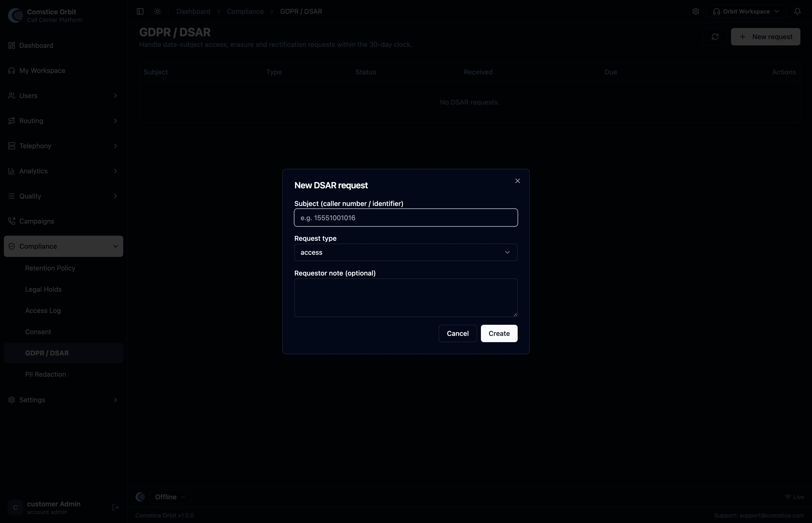
Task: Open the Orbit Workspace dropdown
Action: [746, 11]
